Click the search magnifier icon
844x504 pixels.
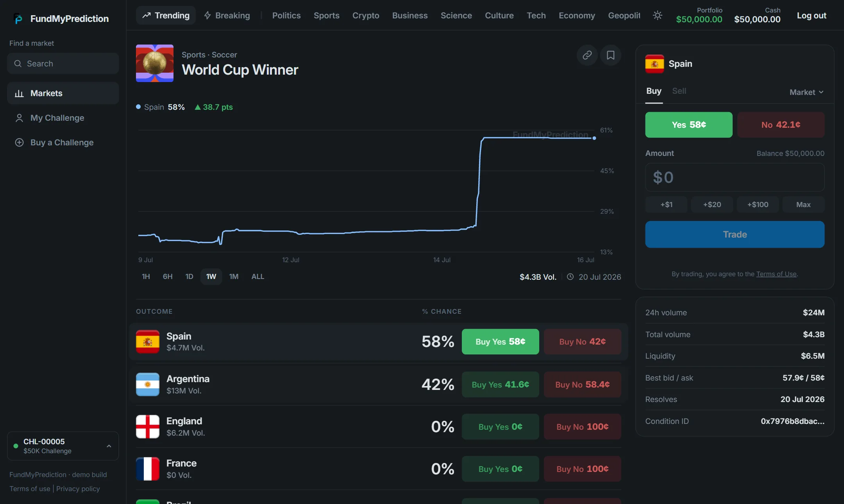pyautogui.click(x=18, y=63)
